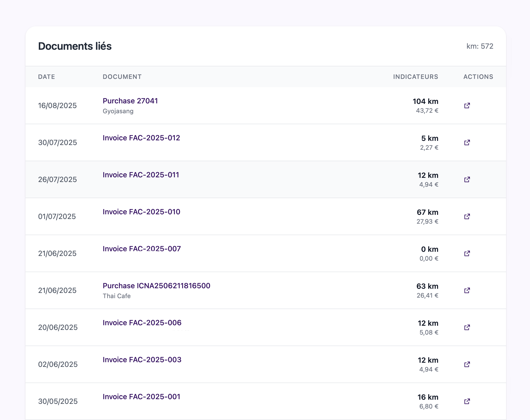The height and width of the screenshot is (420, 530).
Task: Open Invoice FAC-2025-011 link
Action: click(x=141, y=175)
